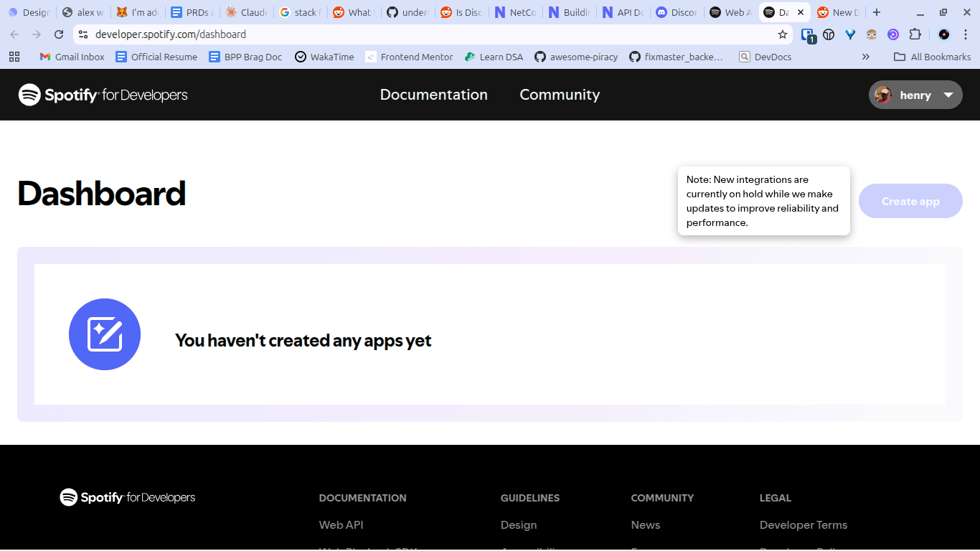The image size is (980, 551).
Task: Open the awesome-piracy GitHub bookmark
Action: 576,57
